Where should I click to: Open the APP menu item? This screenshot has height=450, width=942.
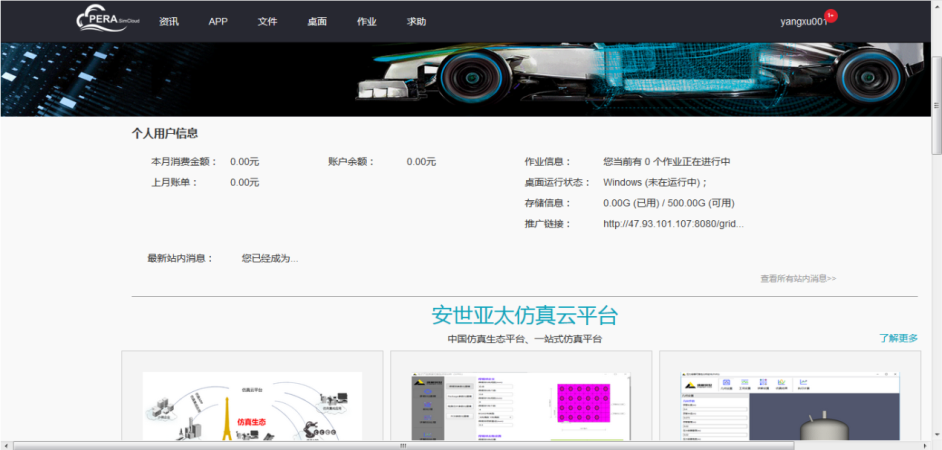tap(218, 22)
